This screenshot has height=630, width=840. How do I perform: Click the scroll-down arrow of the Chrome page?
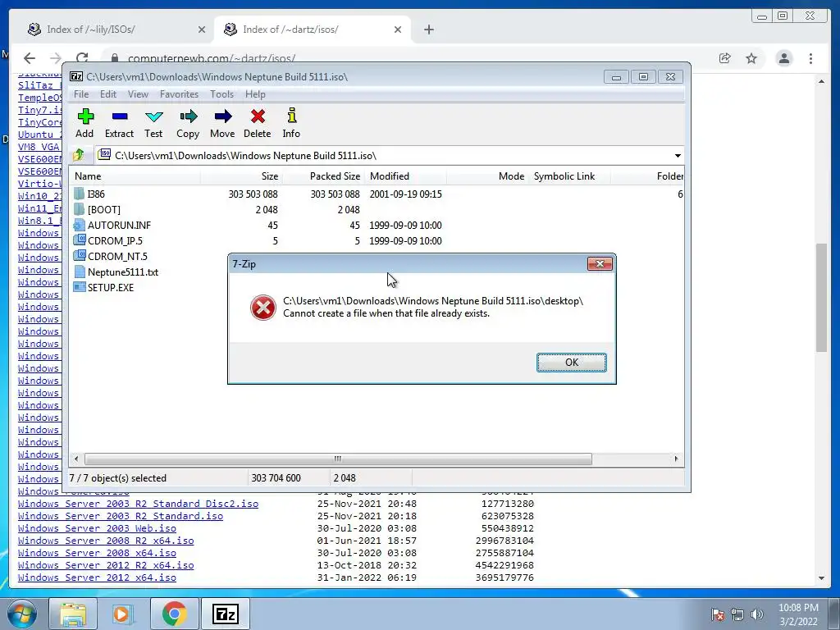[821, 578]
